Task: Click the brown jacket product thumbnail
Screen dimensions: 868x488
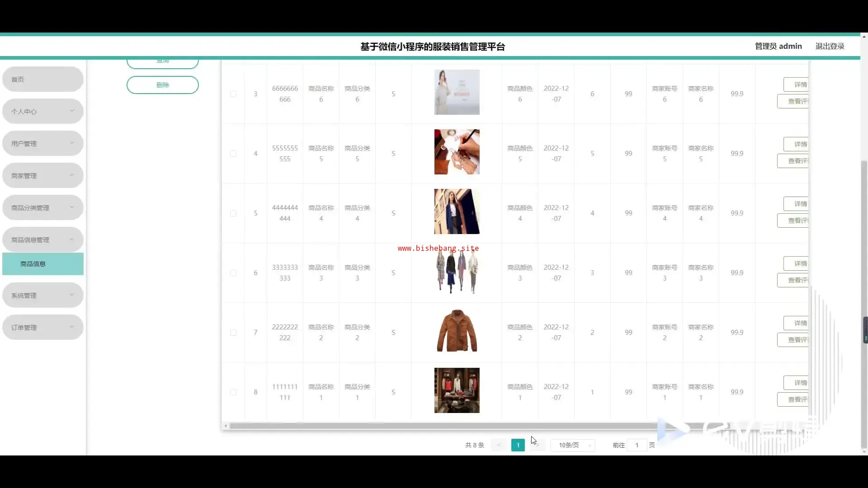Action: tap(457, 331)
